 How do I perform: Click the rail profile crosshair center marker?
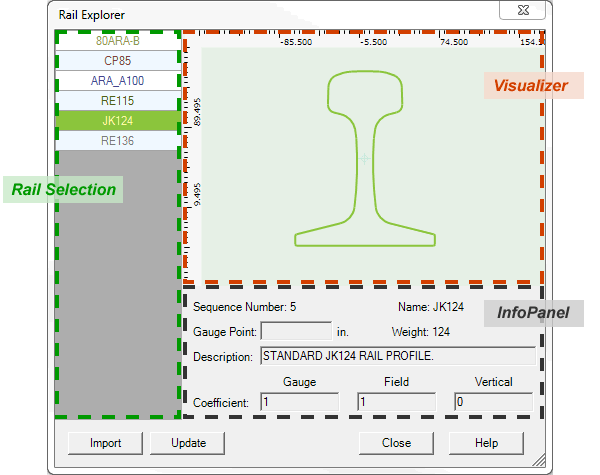pyautogui.click(x=364, y=158)
